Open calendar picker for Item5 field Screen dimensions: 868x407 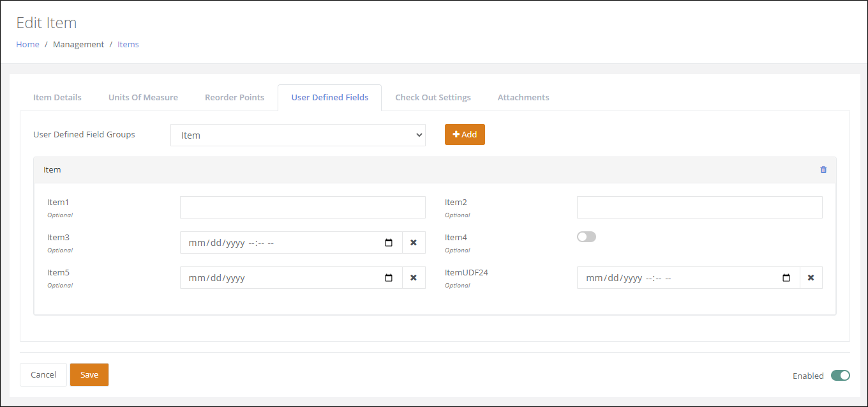[x=389, y=278]
